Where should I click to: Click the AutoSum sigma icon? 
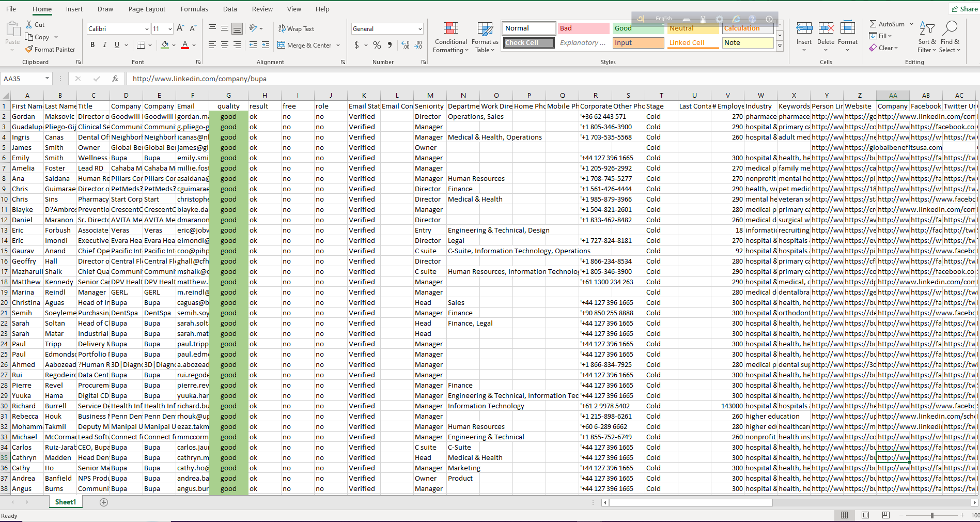[873, 24]
